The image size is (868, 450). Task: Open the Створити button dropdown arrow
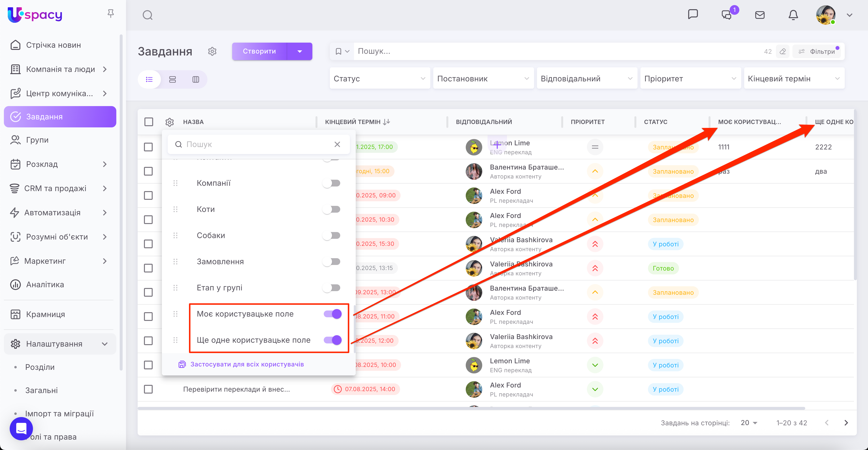tap(300, 52)
